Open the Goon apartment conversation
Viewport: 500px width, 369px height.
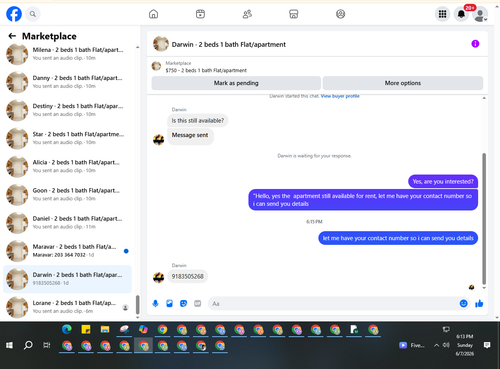pyautogui.click(x=68, y=194)
